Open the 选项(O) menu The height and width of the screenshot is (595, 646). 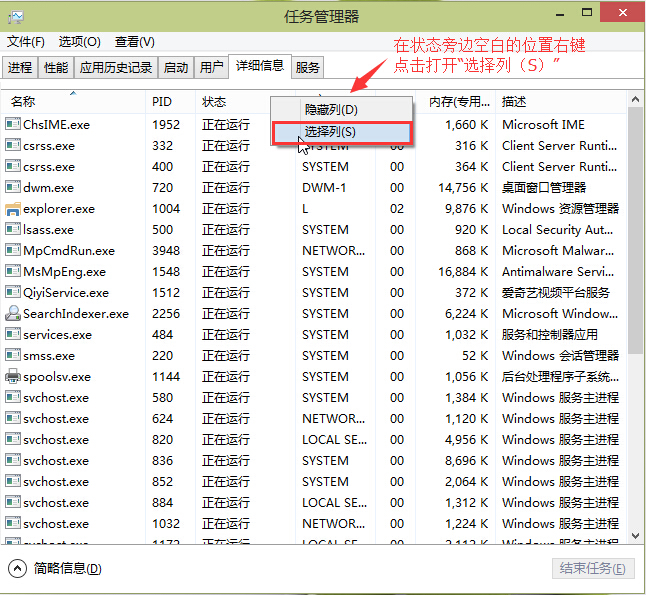pos(79,42)
